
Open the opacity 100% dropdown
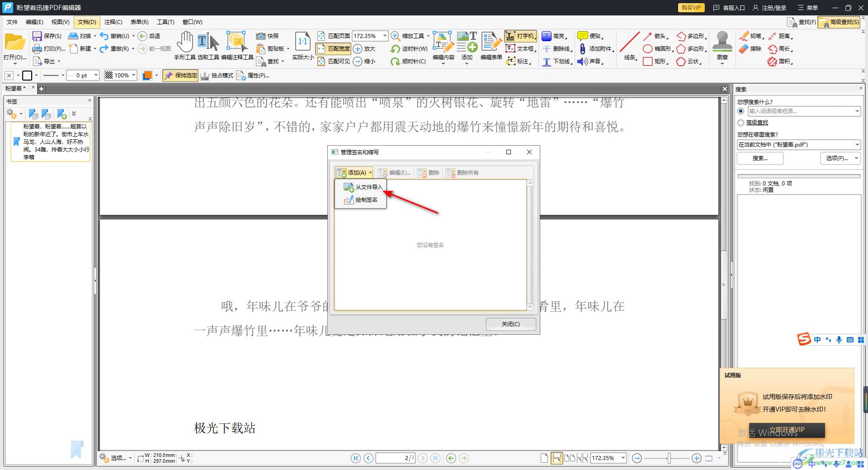tap(134, 76)
